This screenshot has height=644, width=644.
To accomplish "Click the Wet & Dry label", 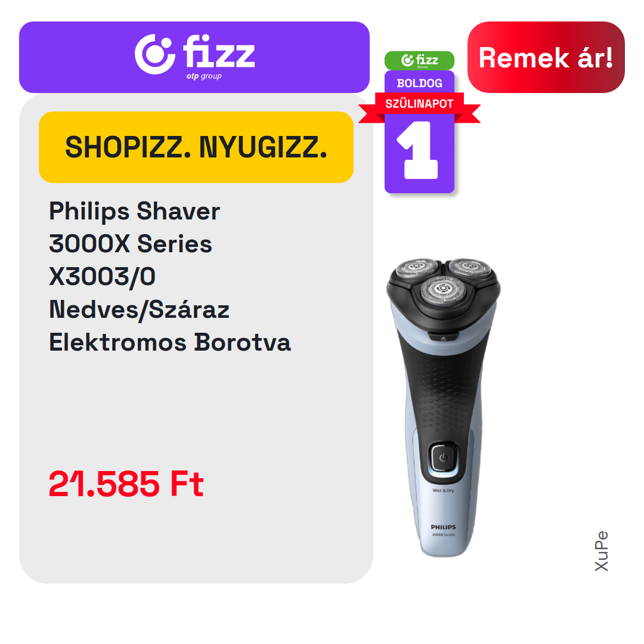I will point(443,490).
